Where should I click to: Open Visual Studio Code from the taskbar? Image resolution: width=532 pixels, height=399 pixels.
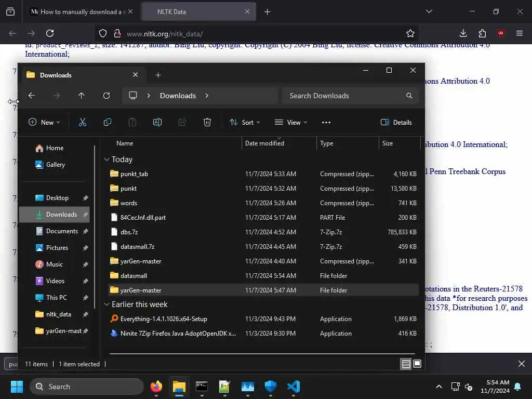[x=294, y=387]
